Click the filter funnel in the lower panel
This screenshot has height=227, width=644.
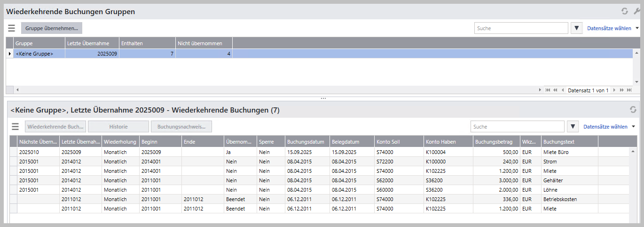pyautogui.click(x=573, y=127)
